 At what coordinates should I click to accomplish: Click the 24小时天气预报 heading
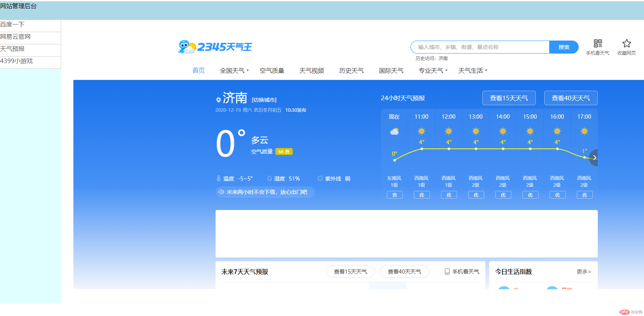pos(403,98)
